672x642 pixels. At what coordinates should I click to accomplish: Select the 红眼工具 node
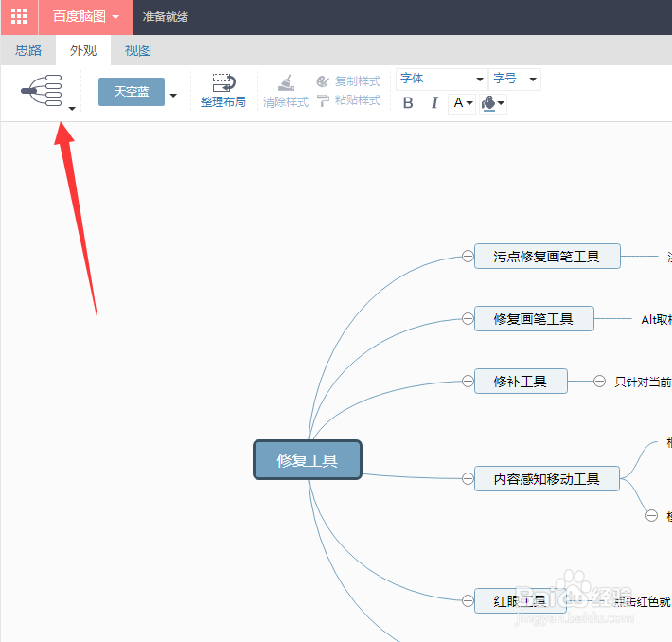(521, 601)
